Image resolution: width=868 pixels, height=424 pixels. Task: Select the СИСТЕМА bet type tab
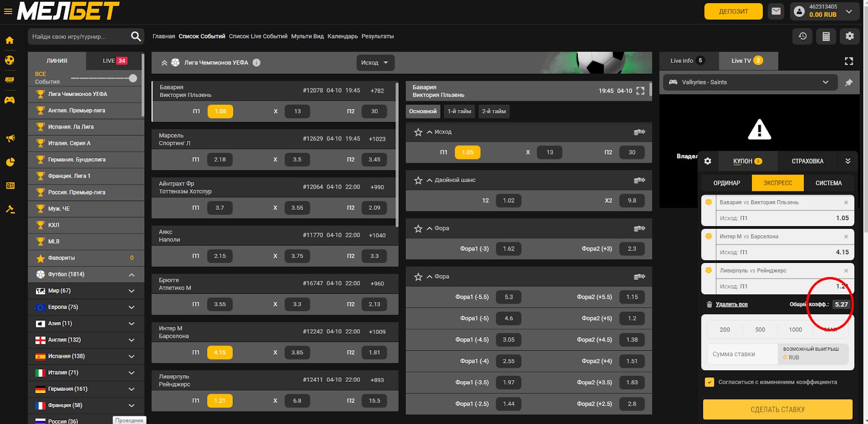pyautogui.click(x=828, y=183)
